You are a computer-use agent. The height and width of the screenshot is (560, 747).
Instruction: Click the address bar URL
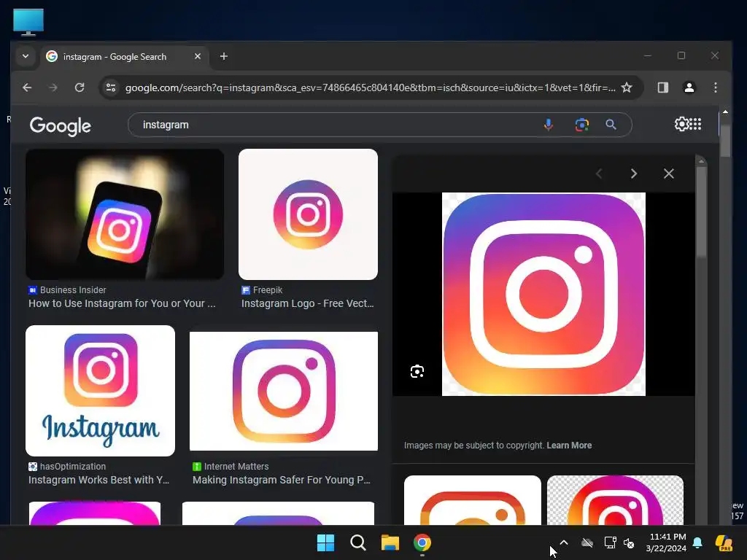(x=370, y=87)
